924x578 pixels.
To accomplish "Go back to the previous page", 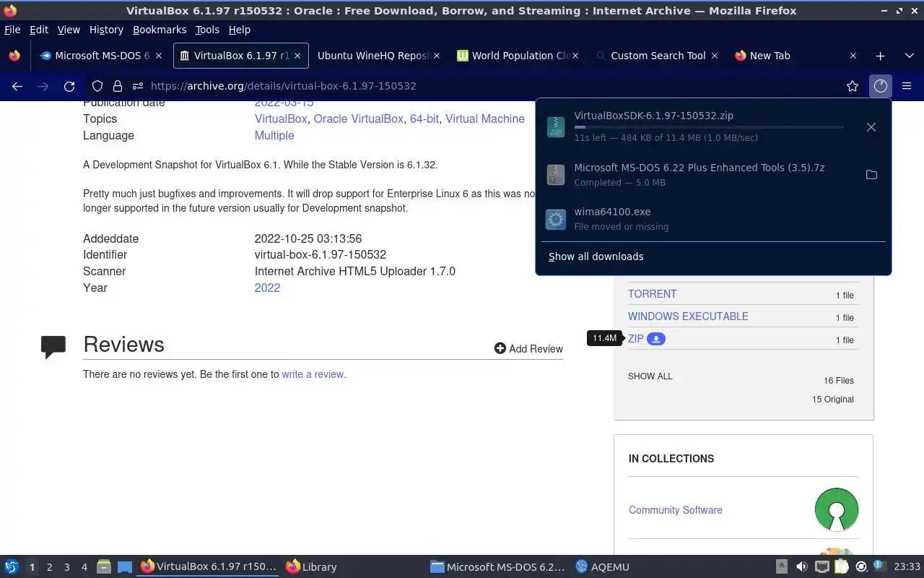I will (17, 86).
